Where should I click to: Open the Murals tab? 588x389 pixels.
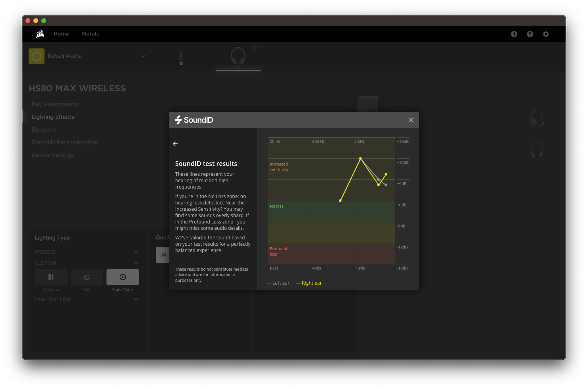click(90, 34)
